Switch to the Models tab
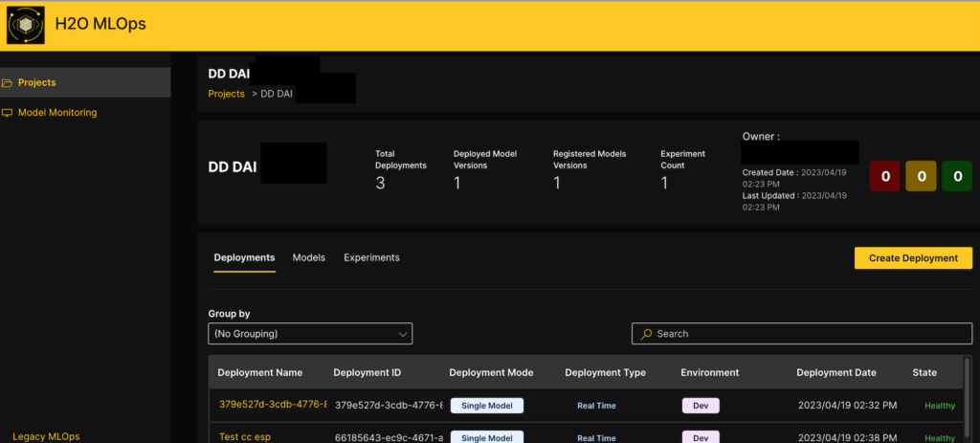The image size is (980, 443). click(x=308, y=257)
